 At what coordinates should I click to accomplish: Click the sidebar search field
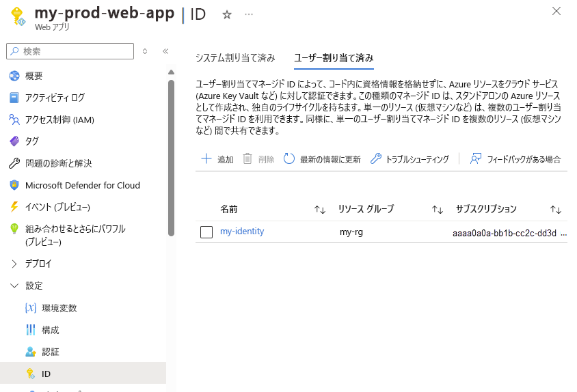[x=70, y=51]
